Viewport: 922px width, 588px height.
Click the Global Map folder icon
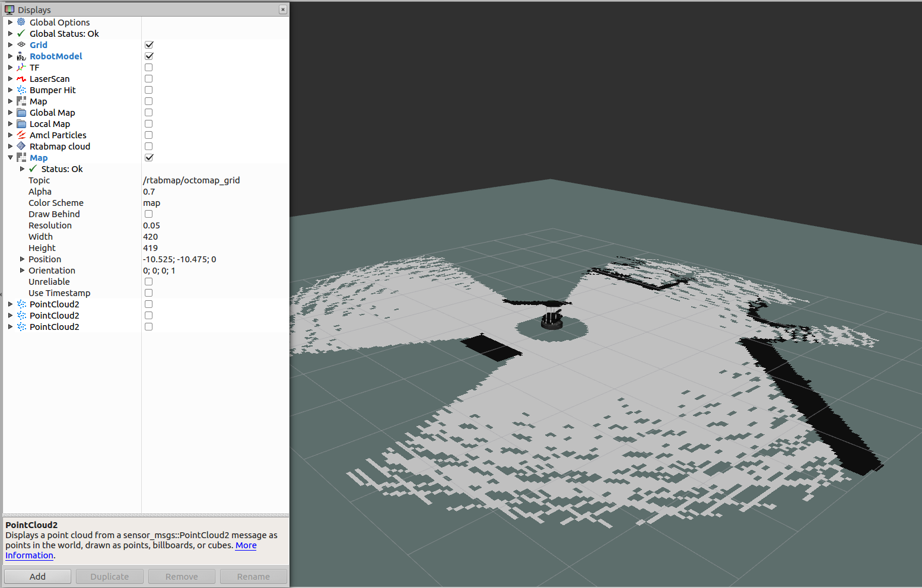pyautogui.click(x=21, y=112)
